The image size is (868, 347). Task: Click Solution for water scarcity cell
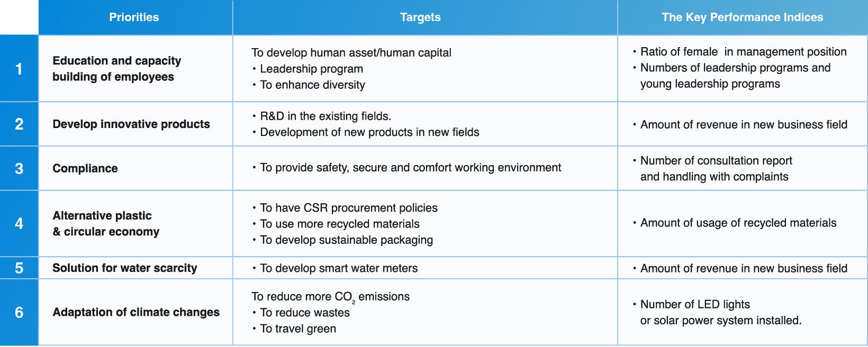(x=125, y=268)
